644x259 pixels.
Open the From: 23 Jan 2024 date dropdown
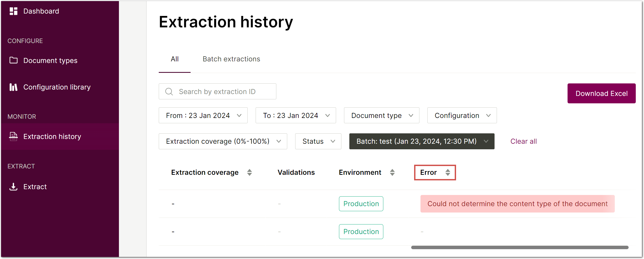click(203, 115)
